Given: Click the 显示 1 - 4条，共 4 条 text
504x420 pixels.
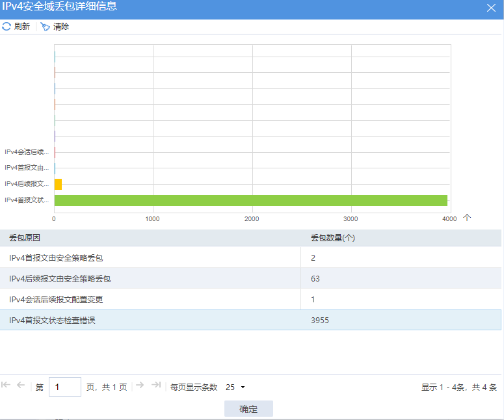Looking at the screenshot, I should [459, 387].
